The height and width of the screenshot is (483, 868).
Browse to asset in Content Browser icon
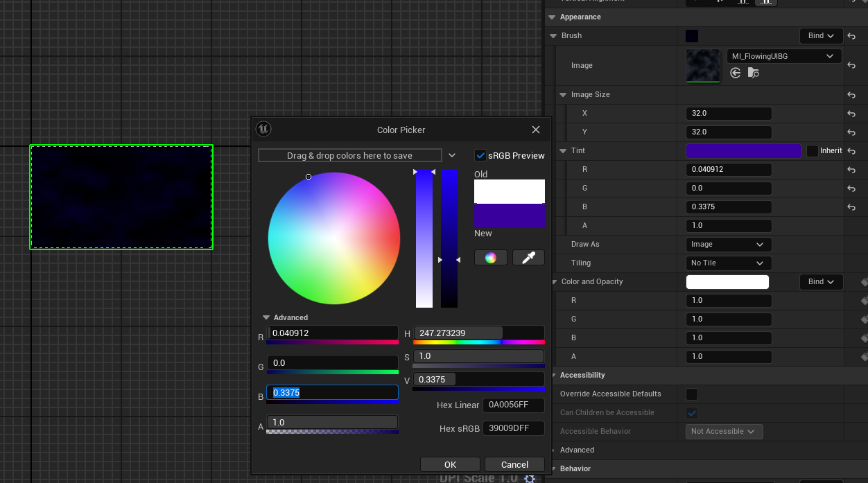click(754, 73)
